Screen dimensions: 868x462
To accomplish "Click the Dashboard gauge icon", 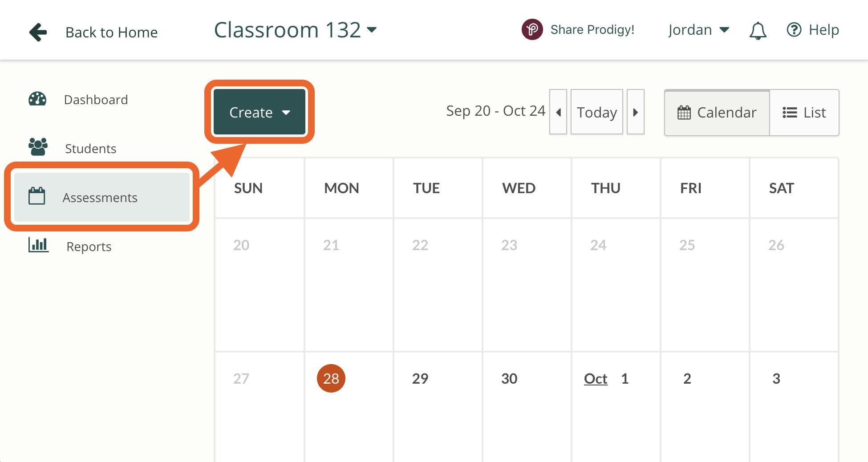I will click(37, 99).
